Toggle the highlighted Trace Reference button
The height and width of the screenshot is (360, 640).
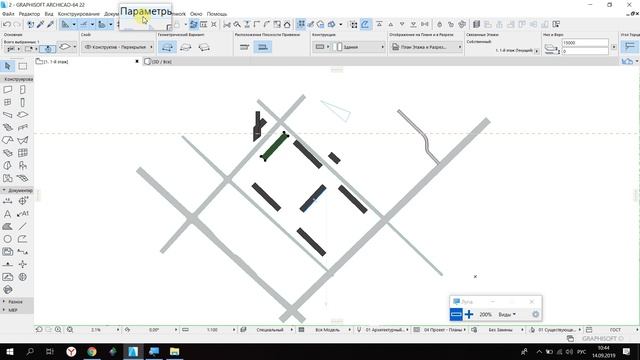[193, 24]
